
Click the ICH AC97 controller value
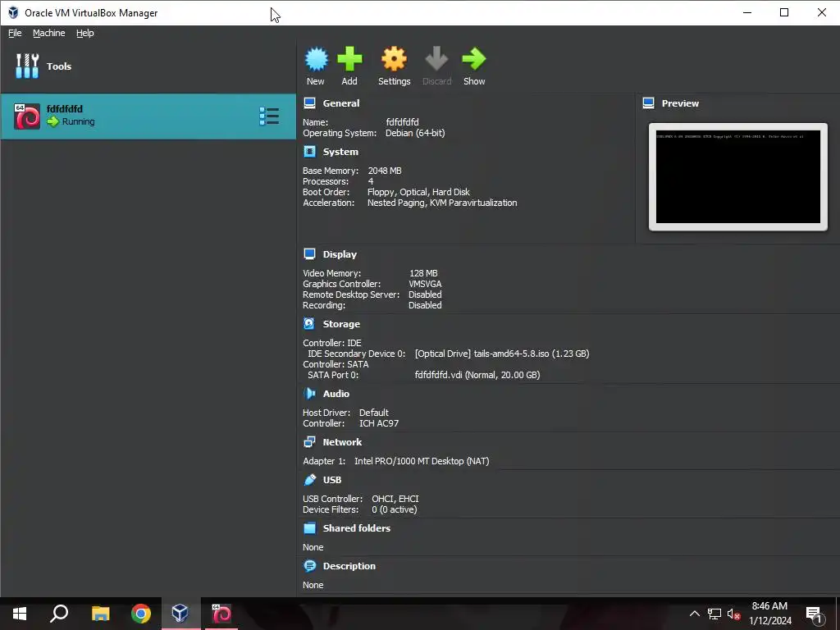[x=379, y=423]
